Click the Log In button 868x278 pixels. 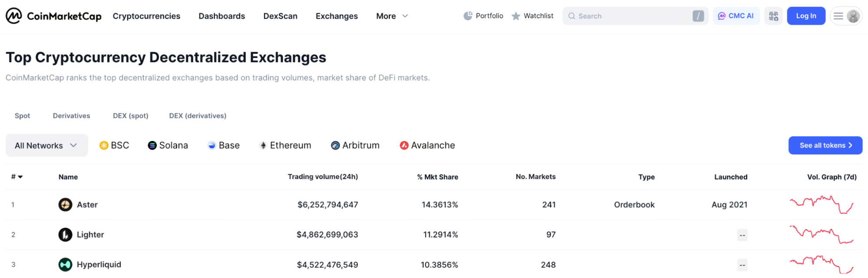click(806, 16)
